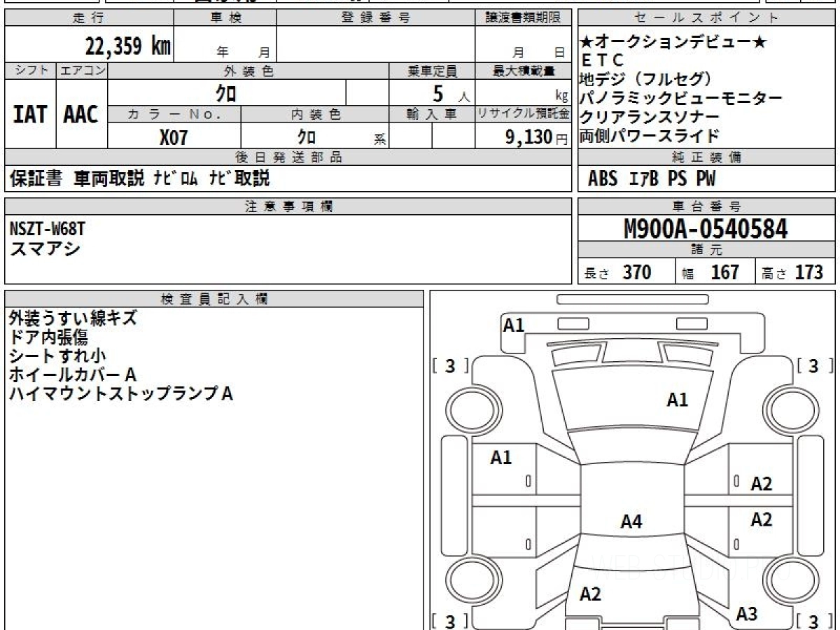Image resolution: width=840 pixels, height=630 pixels.
Task: Click A1 mark on the hood
Action: pyautogui.click(x=677, y=400)
